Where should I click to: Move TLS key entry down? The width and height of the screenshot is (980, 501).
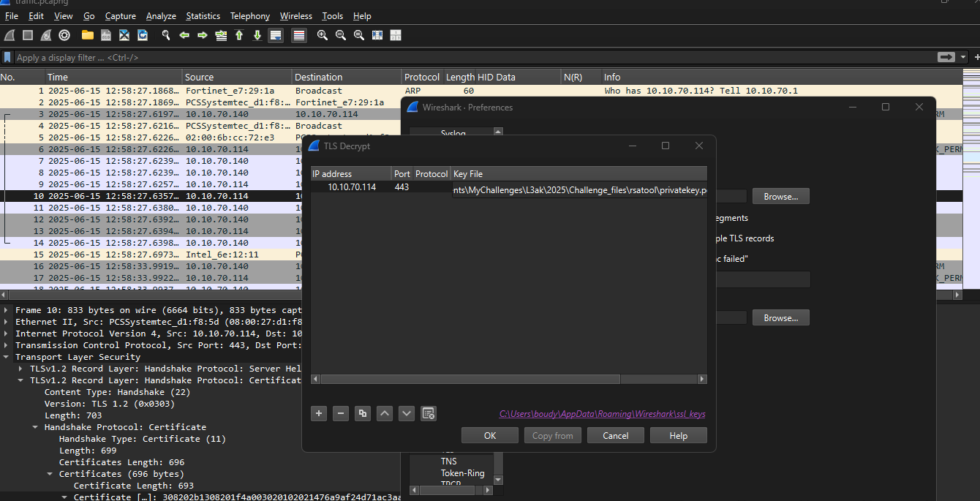pyautogui.click(x=407, y=413)
